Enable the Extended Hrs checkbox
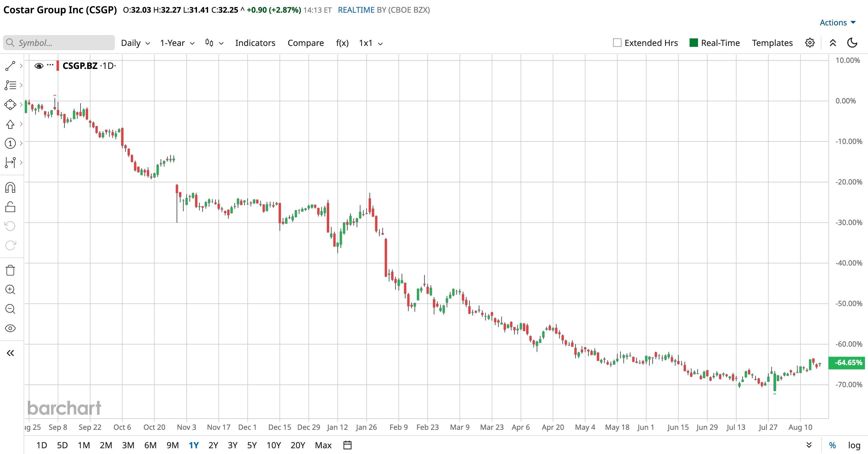This screenshot has height=454, width=868. [617, 43]
